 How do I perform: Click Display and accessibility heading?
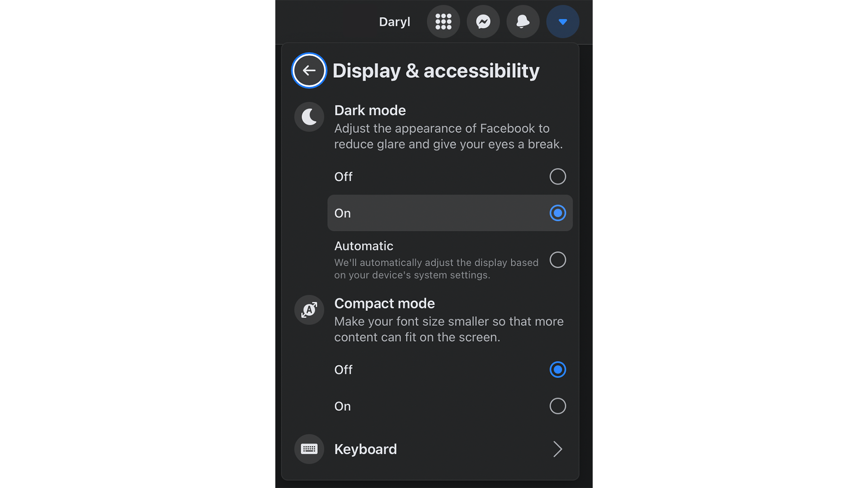click(436, 70)
